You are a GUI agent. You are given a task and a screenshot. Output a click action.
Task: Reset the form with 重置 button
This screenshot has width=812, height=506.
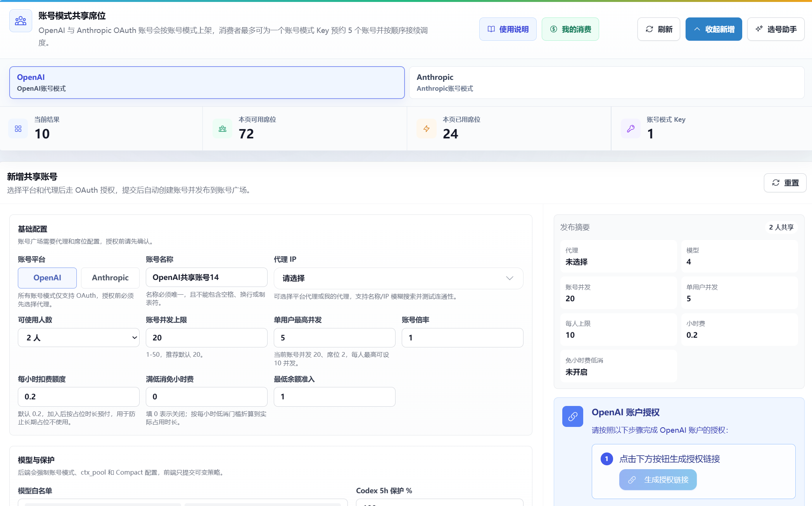[x=785, y=183]
